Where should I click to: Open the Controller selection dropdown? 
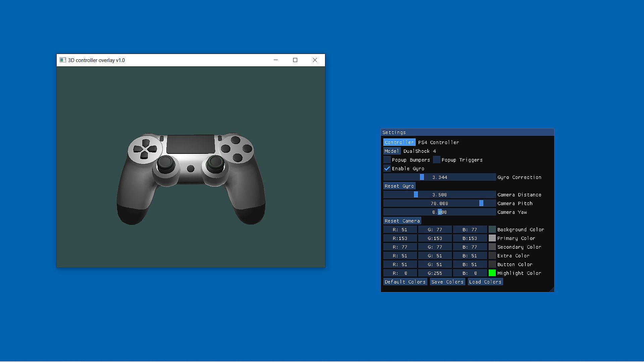coord(399,142)
